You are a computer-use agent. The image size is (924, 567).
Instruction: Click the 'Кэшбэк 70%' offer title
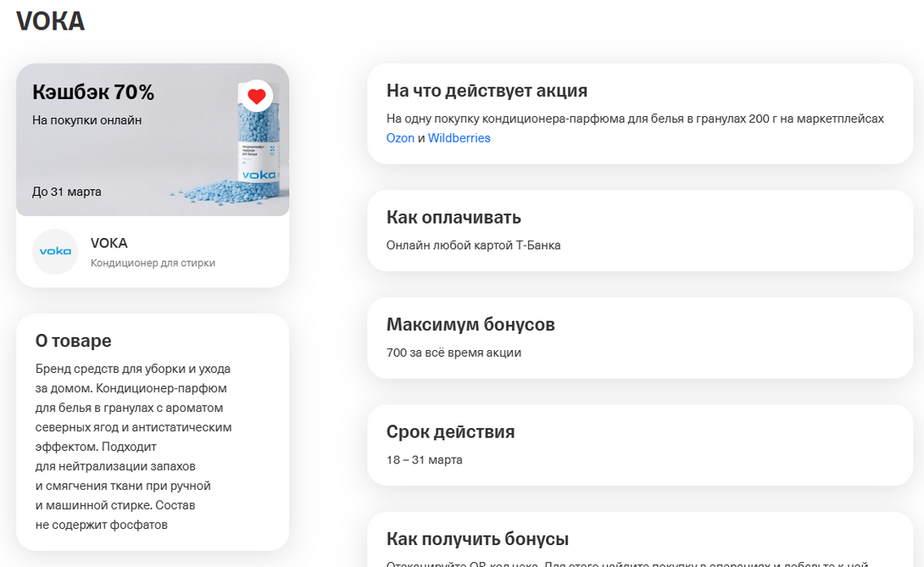pyautogui.click(x=93, y=92)
